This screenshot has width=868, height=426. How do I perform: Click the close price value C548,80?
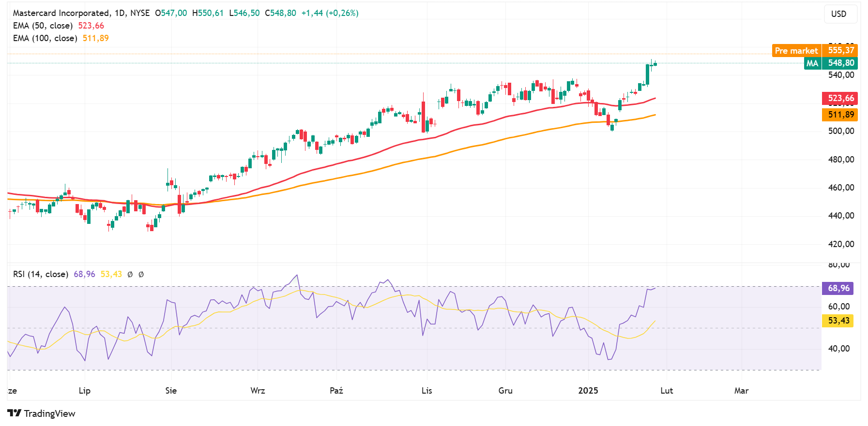coord(280,13)
